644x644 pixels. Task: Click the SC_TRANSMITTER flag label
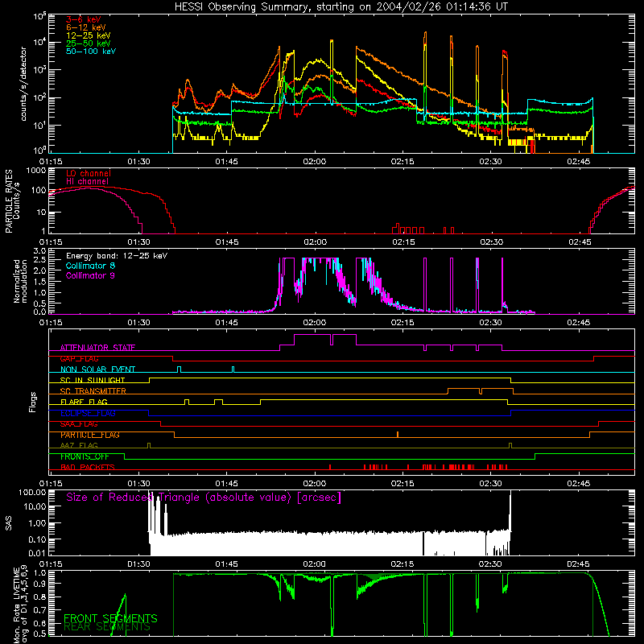[x=93, y=391]
